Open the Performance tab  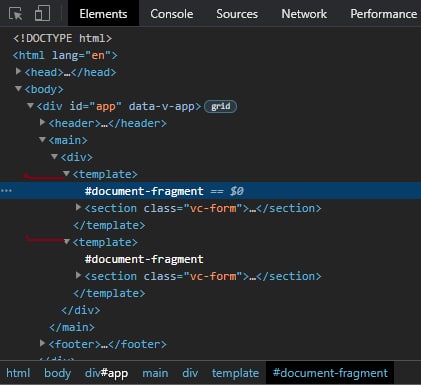(x=384, y=14)
